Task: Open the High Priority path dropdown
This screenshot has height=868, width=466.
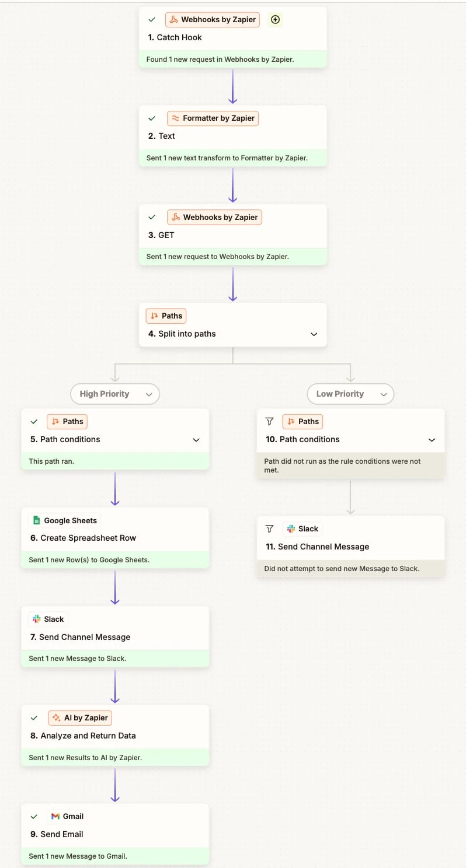Action: [149, 394]
